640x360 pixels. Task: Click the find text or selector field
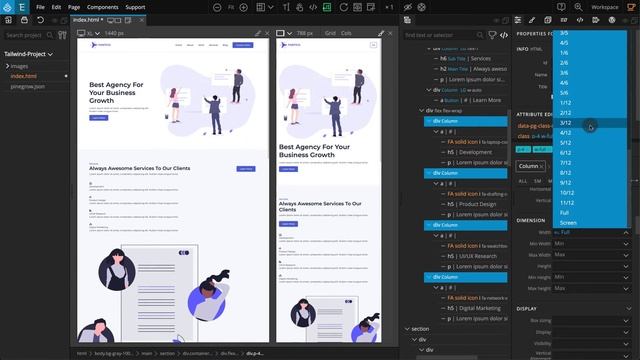[x=443, y=36]
